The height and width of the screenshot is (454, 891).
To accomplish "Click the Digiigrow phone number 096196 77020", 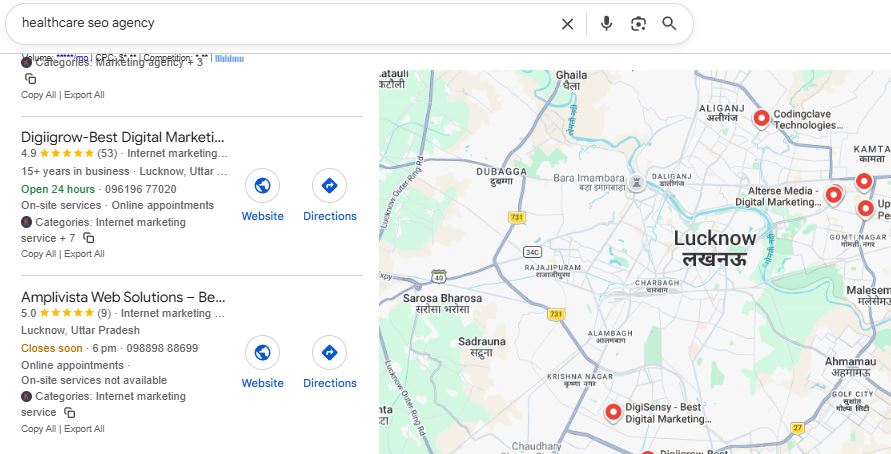I will point(141,189).
